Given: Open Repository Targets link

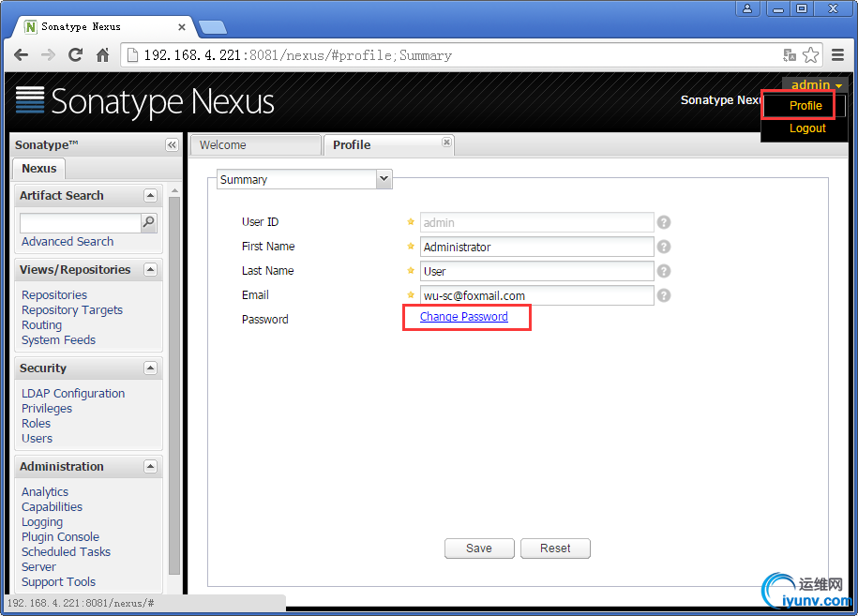Looking at the screenshot, I should 71,309.
